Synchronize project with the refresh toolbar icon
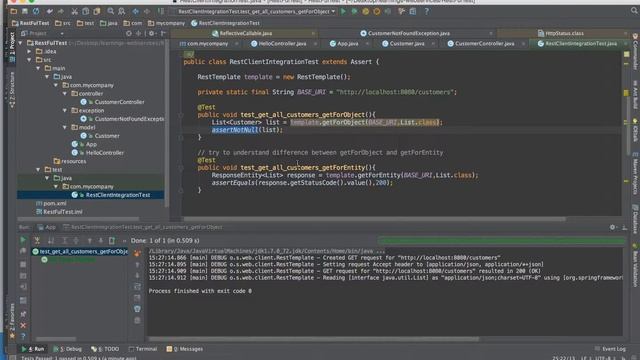The height and width of the screenshot is (360, 640). coord(36,11)
